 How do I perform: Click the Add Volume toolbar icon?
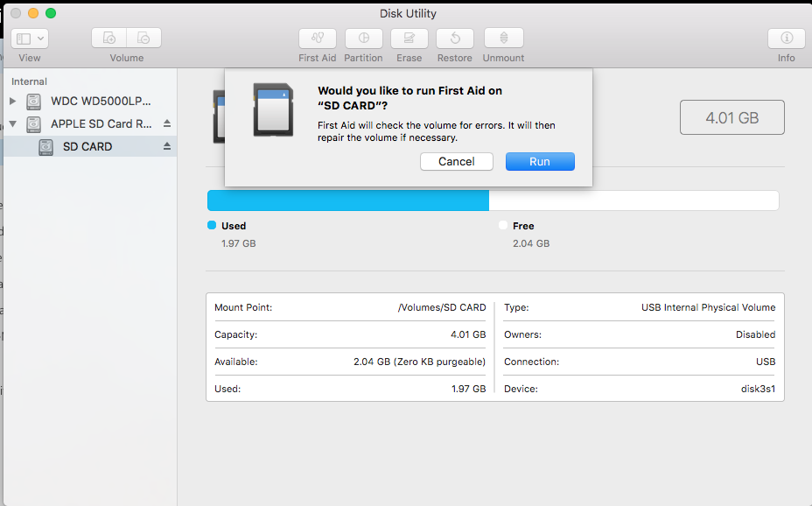(109, 39)
